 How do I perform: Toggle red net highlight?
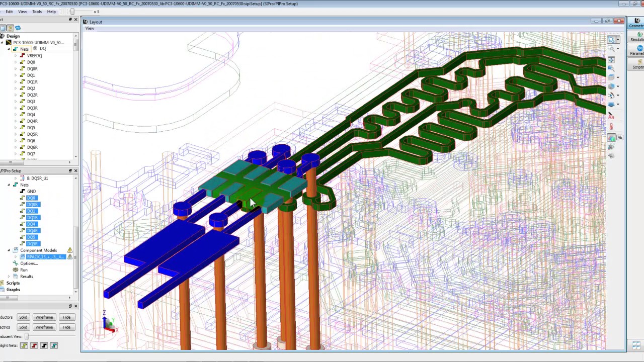(x=34, y=345)
